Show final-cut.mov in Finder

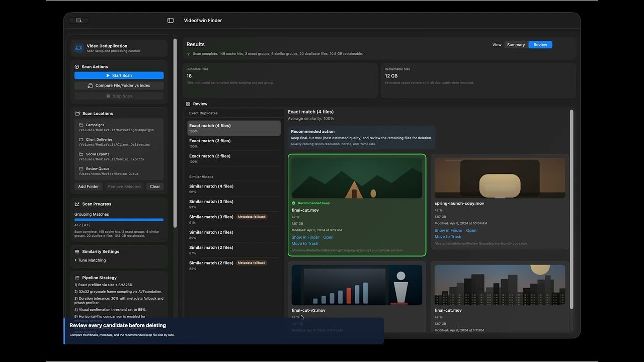[x=305, y=237]
